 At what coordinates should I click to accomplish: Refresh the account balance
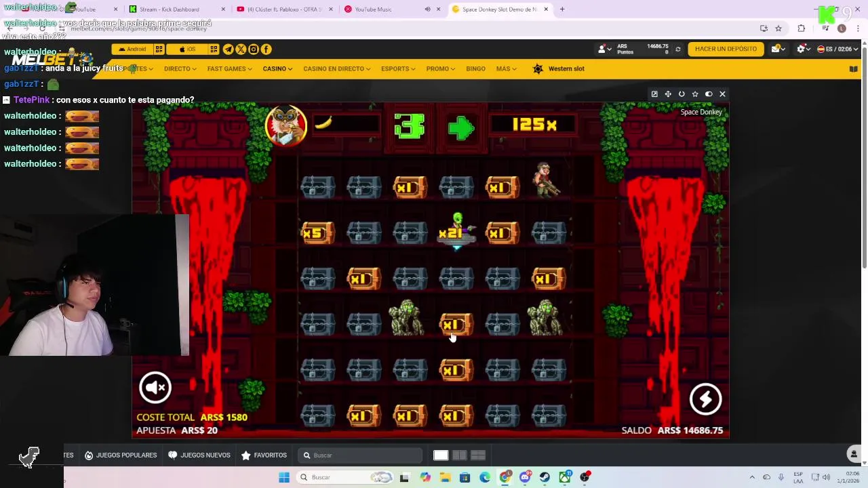pos(677,49)
